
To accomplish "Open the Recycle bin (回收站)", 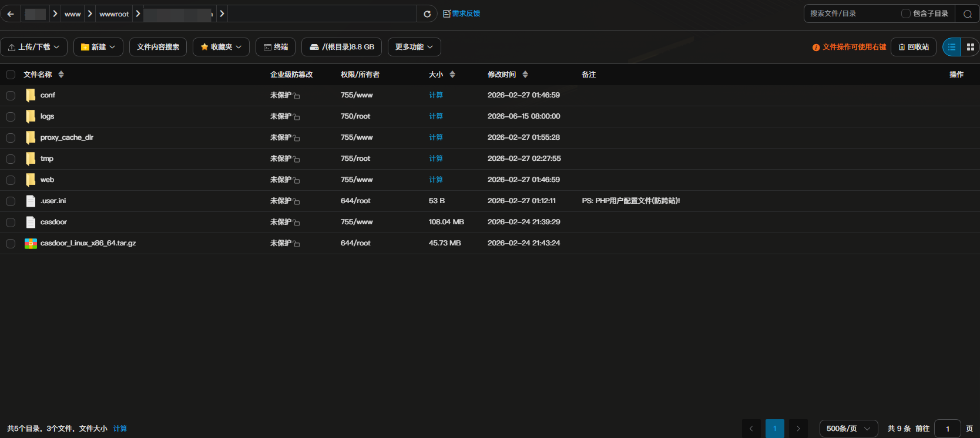I will 914,47.
